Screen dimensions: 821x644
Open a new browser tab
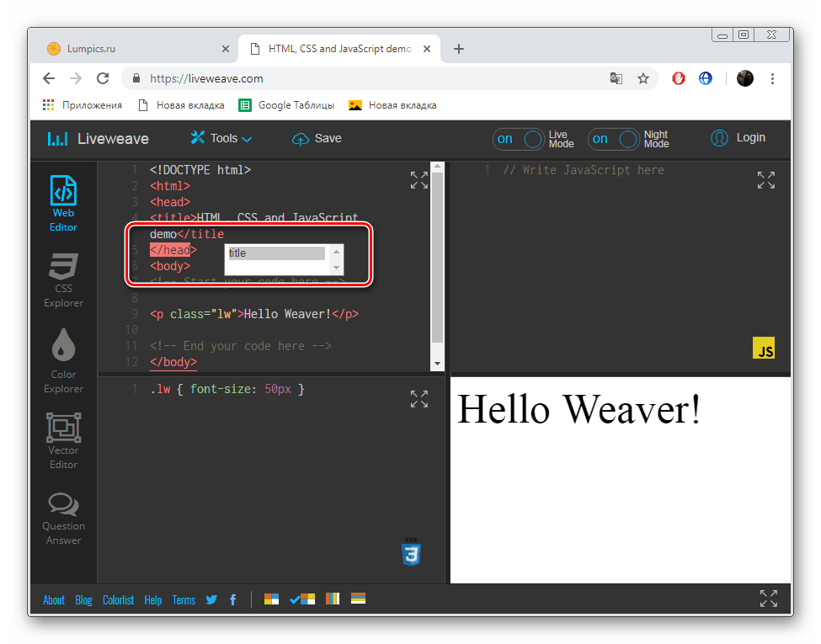pos(459,49)
